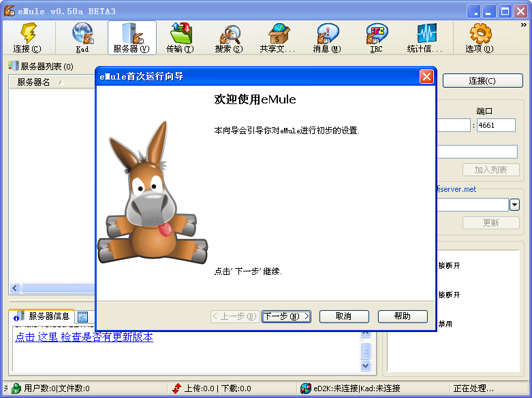
Task: Click the 用户数:0|文件数:0 status text
Action: tap(57, 388)
